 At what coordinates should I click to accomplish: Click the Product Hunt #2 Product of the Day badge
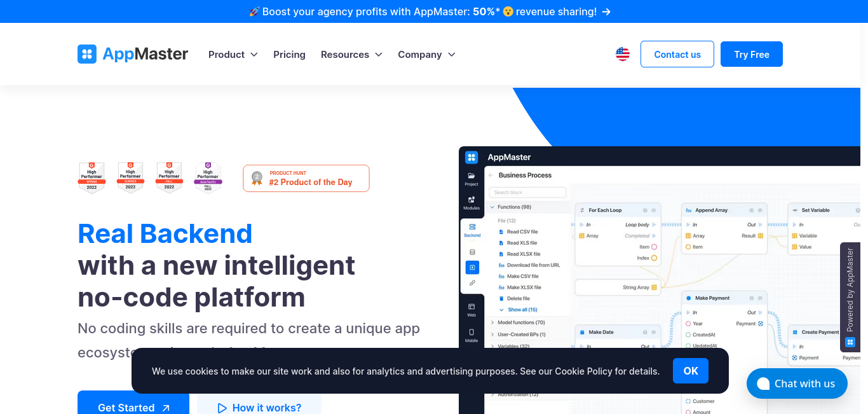[x=306, y=178]
